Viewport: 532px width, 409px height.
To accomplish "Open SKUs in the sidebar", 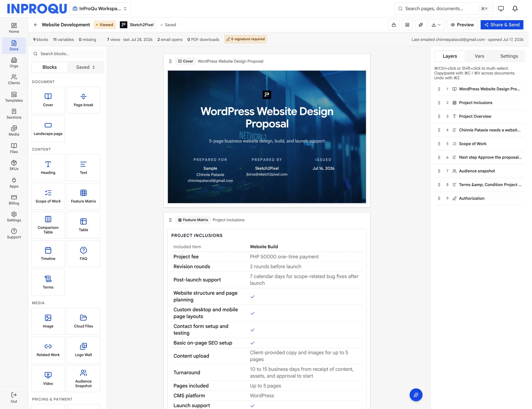I will [14, 165].
